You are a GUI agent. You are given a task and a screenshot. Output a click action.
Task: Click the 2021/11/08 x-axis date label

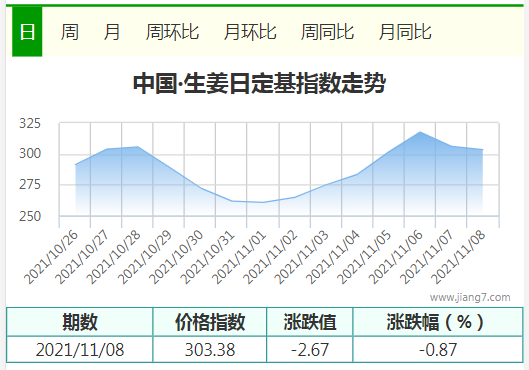pos(457,257)
